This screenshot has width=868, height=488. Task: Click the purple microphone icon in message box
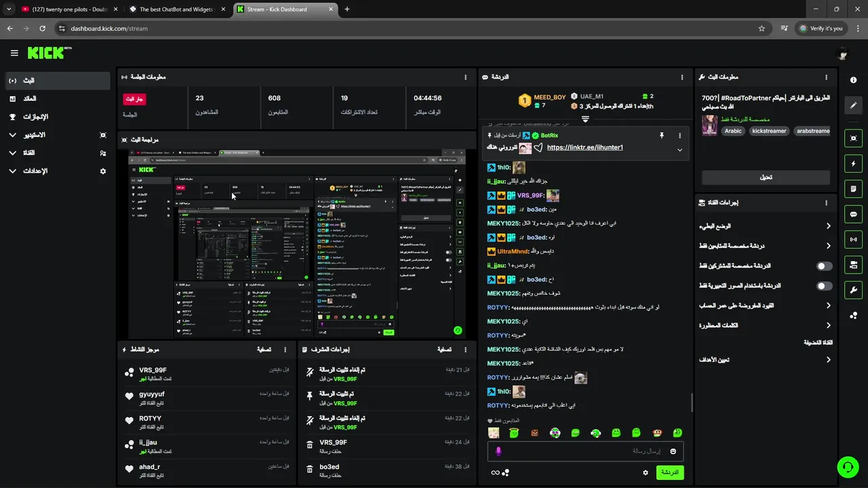[498, 451]
